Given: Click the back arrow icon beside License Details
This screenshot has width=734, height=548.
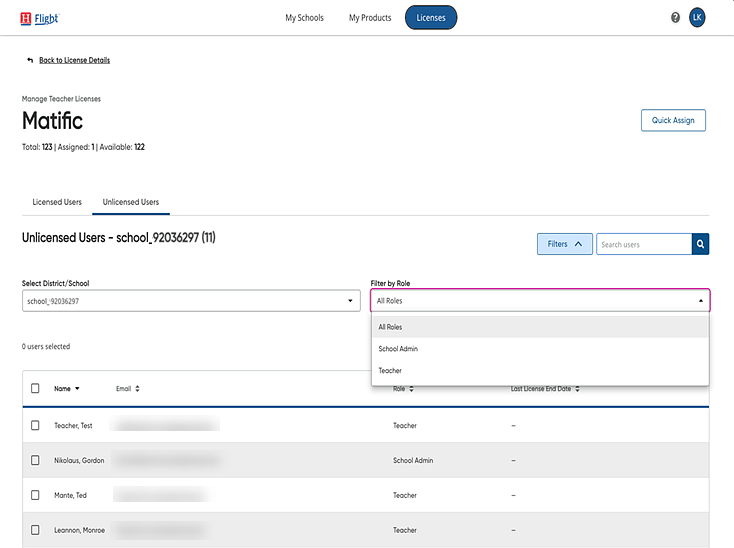Looking at the screenshot, I should (x=30, y=60).
